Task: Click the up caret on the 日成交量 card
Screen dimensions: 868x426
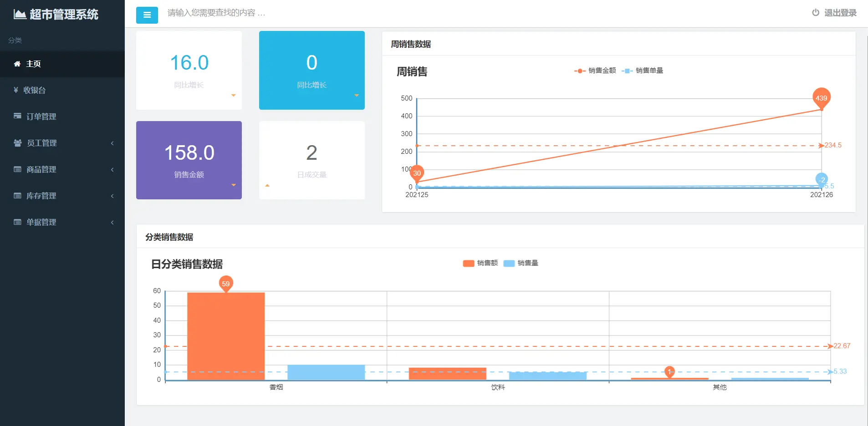Action: (267, 185)
